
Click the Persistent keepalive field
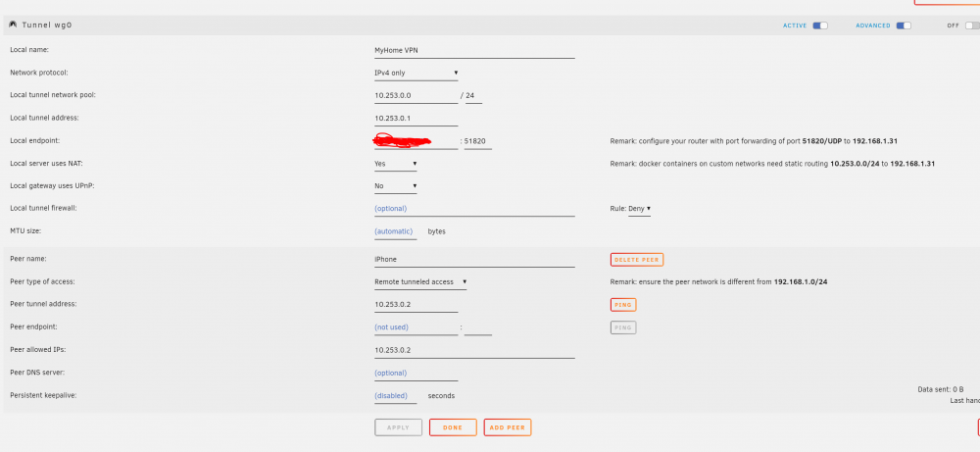[396, 396]
